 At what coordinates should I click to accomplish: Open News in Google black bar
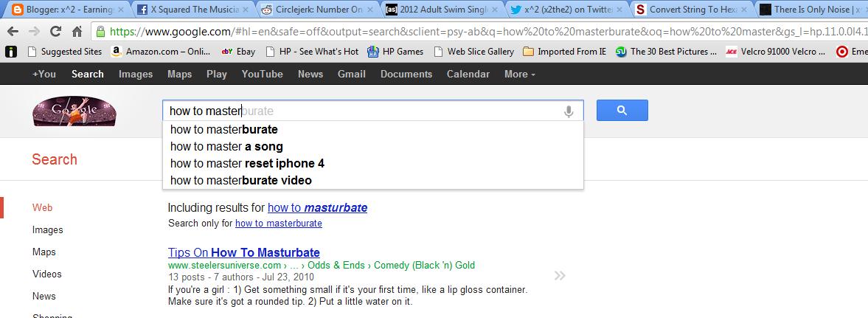pyautogui.click(x=310, y=74)
